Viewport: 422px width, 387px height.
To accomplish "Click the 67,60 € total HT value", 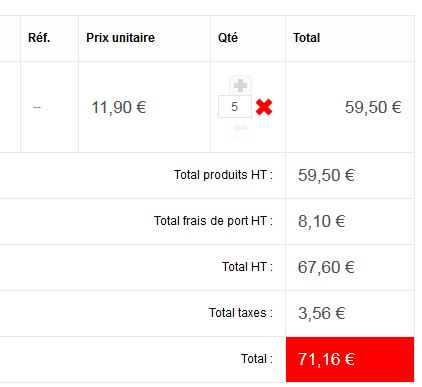I will 326,267.
